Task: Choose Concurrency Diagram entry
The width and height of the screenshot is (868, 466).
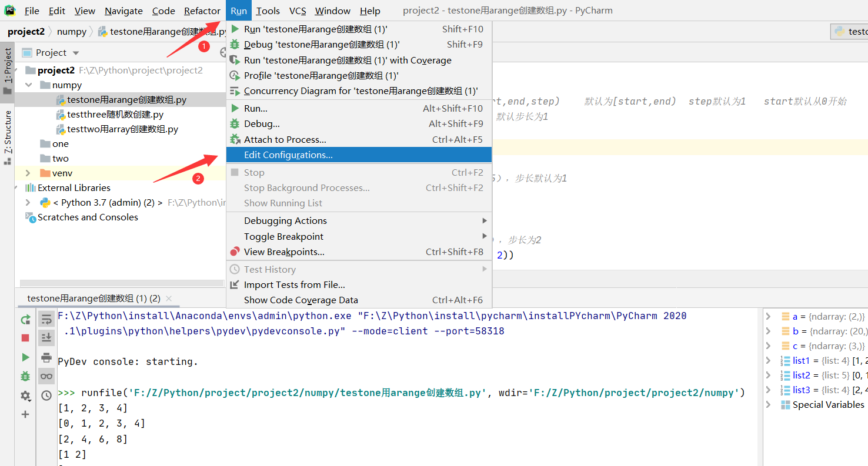Action: click(x=359, y=90)
